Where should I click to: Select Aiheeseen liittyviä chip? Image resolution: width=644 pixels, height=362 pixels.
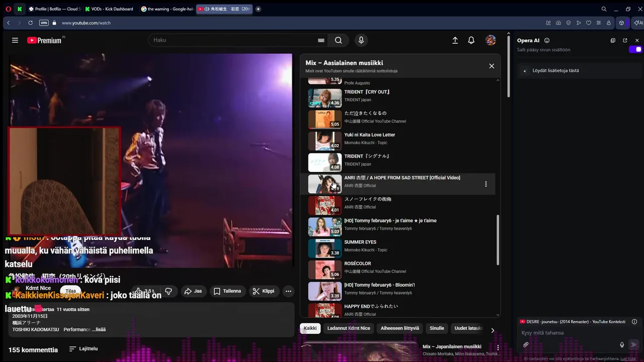pyautogui.click(x=399, y=328)
